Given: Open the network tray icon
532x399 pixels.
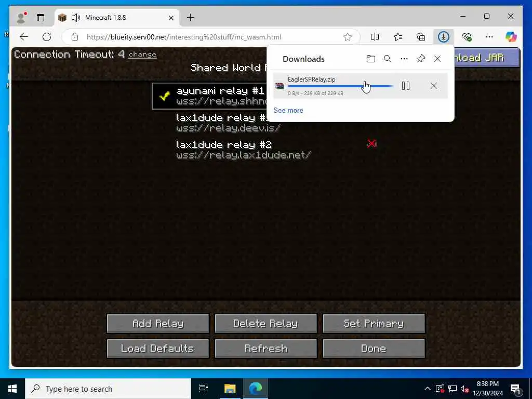Looking at the screenshot, I should (x=453, y=389).
